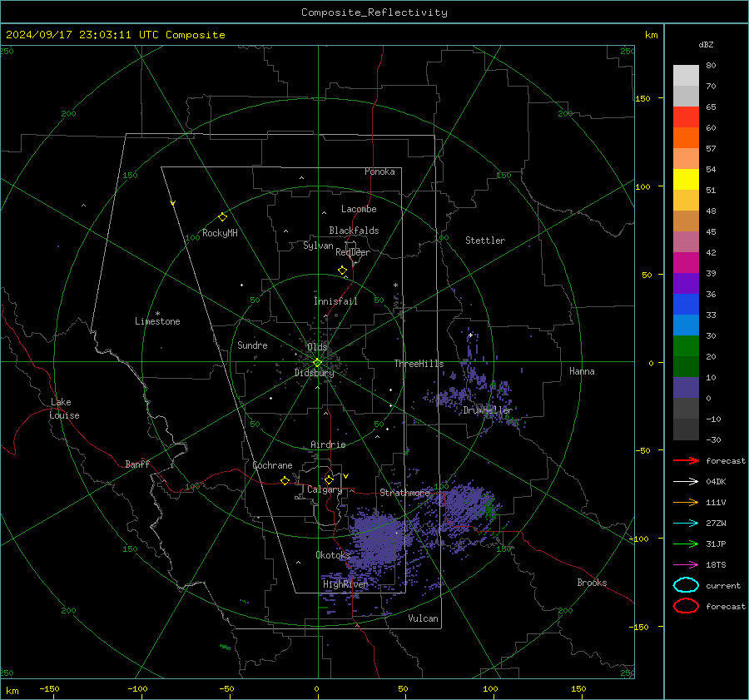Select the red 60 dBZ color swatch
749x700 pixels.
[686, 117]
